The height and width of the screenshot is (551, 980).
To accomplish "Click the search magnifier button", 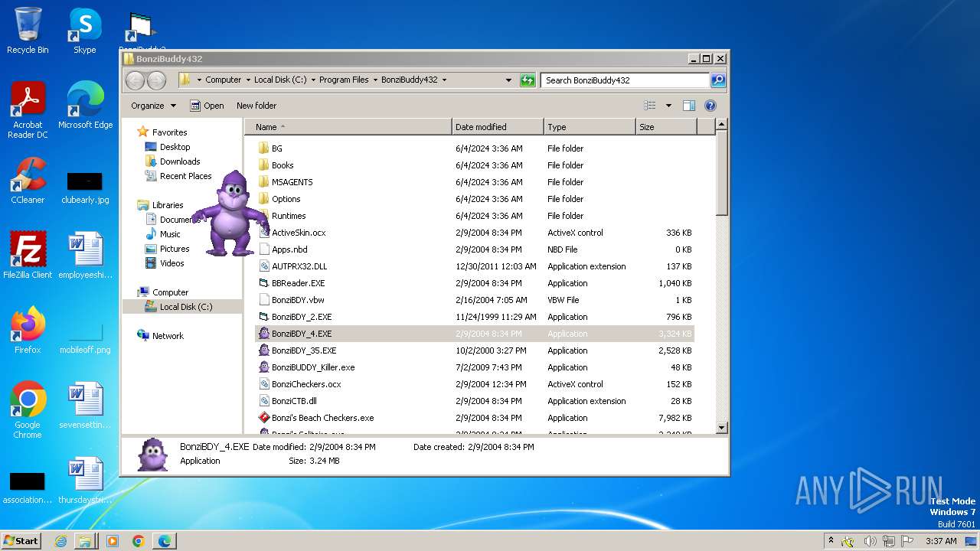I will 717,80.
